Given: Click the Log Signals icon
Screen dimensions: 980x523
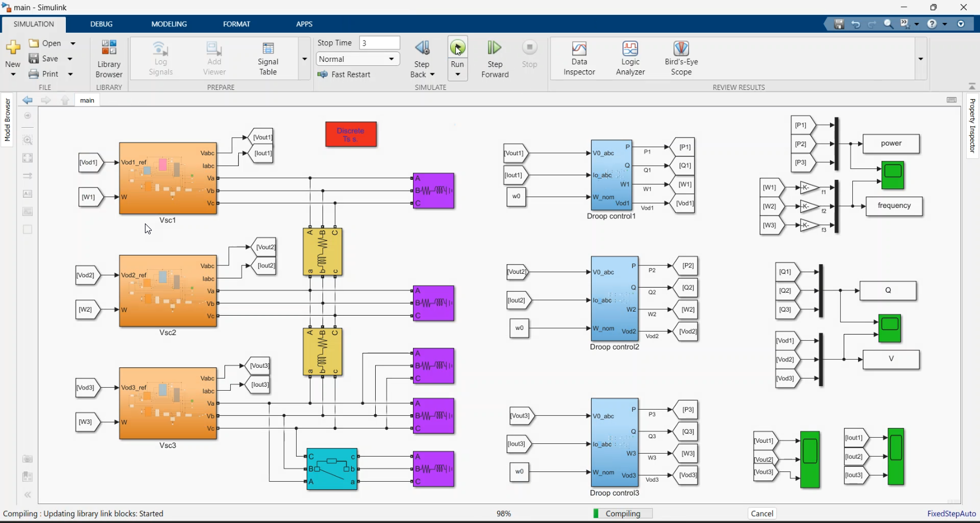Looking at the screenshot, I should (x=160, y=49).
